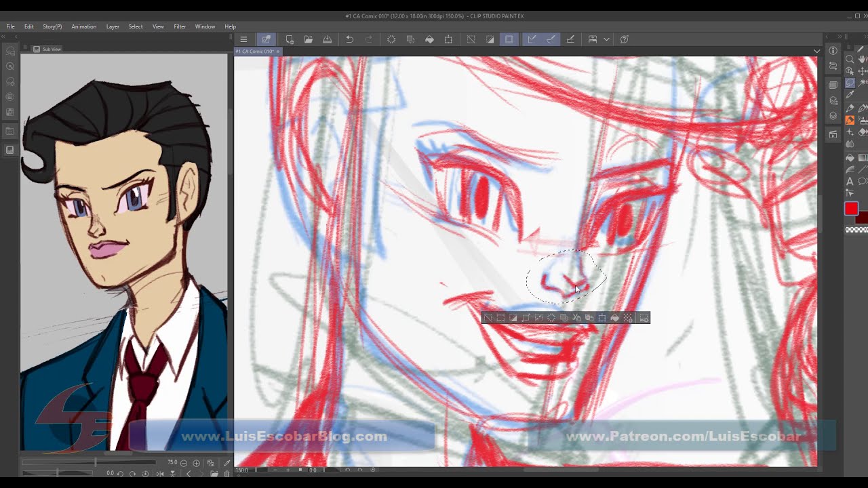
Task: Click the Save icon in command bar
Action: point(328,39)
